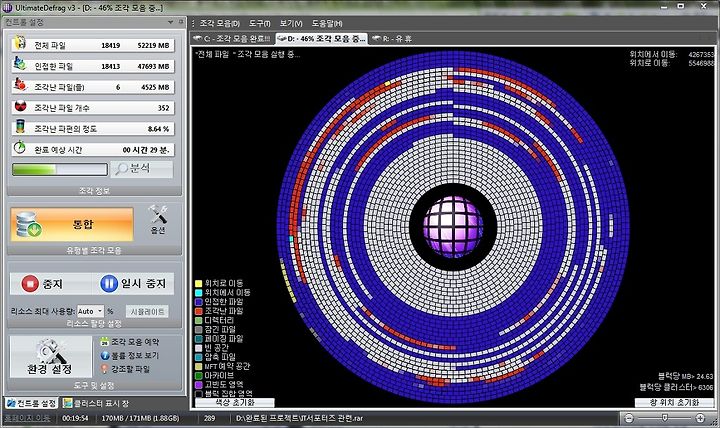Click the 잠긴 파일 gray swatch
720x428 pixels.
click(x=199, y=329)
